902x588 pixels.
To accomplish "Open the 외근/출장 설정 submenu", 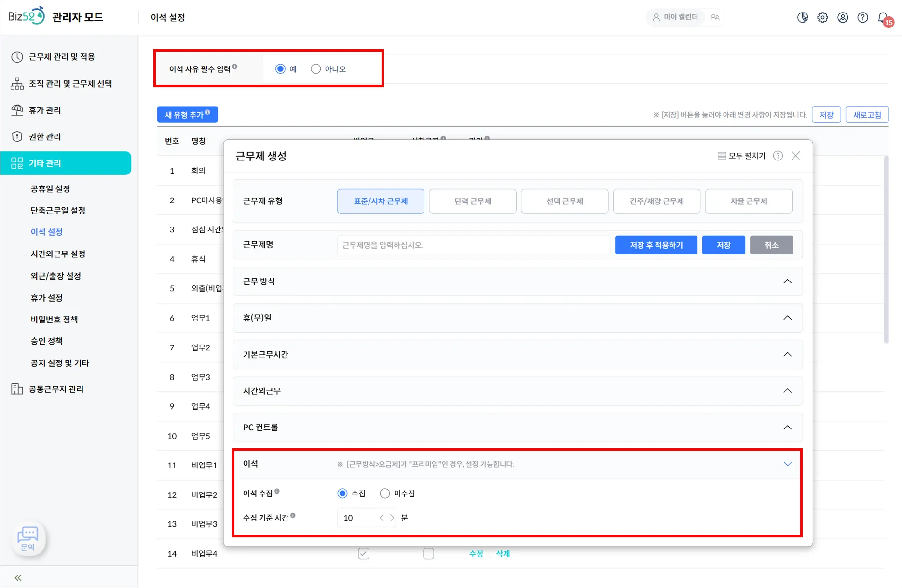I will click(55, 276).
